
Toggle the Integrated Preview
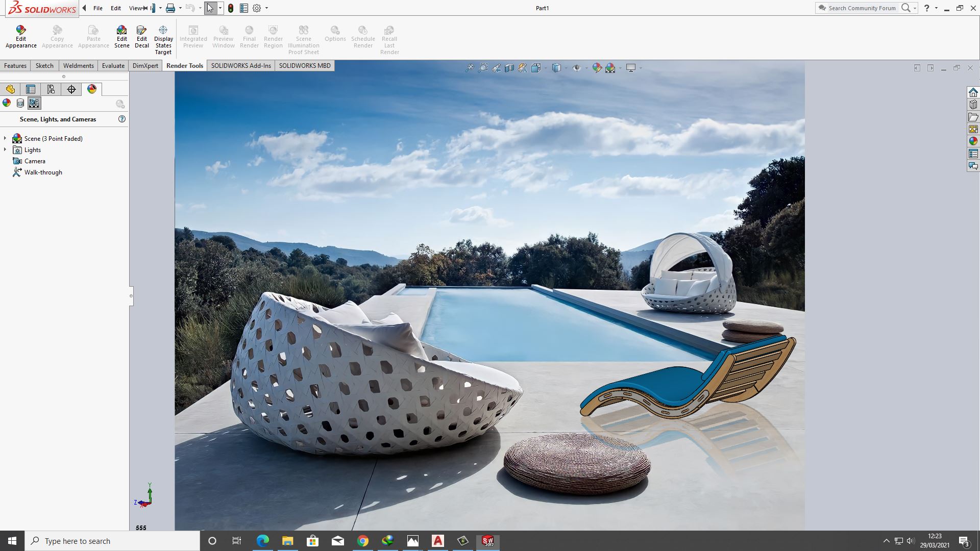coord(193,36)
